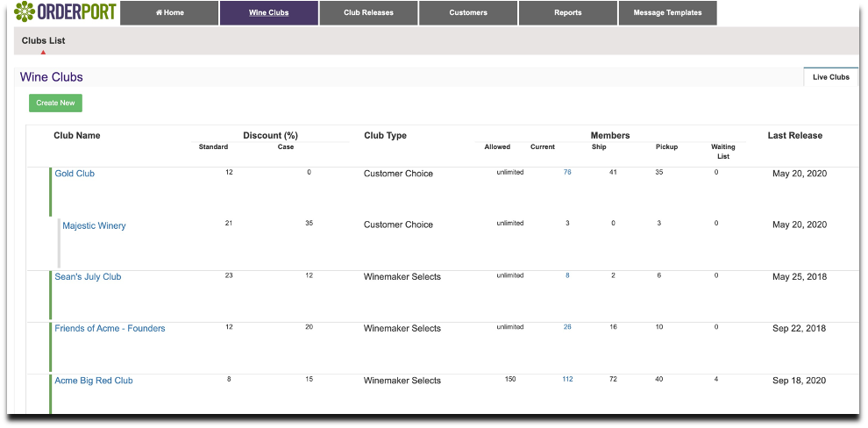Viewport: 868px width, 428px height.
Task: Open the Reports menu
Action: tap(568, 13)
